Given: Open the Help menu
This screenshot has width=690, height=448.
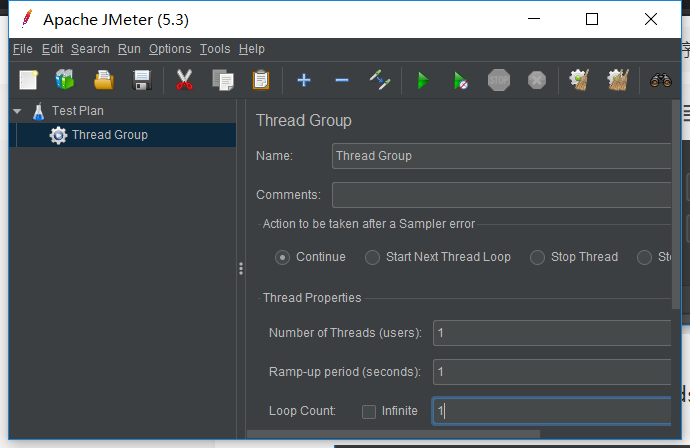Looking at the screenshot, I should 252,49.
